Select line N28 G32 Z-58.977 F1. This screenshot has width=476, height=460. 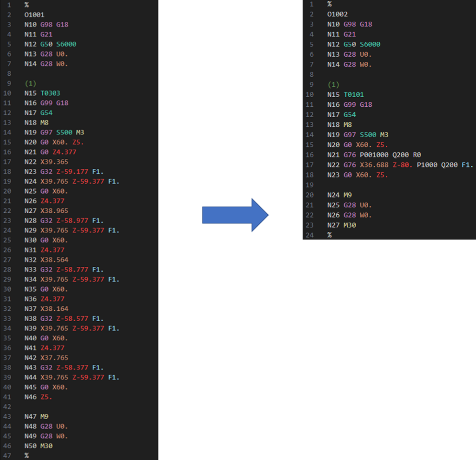(64, 221)
